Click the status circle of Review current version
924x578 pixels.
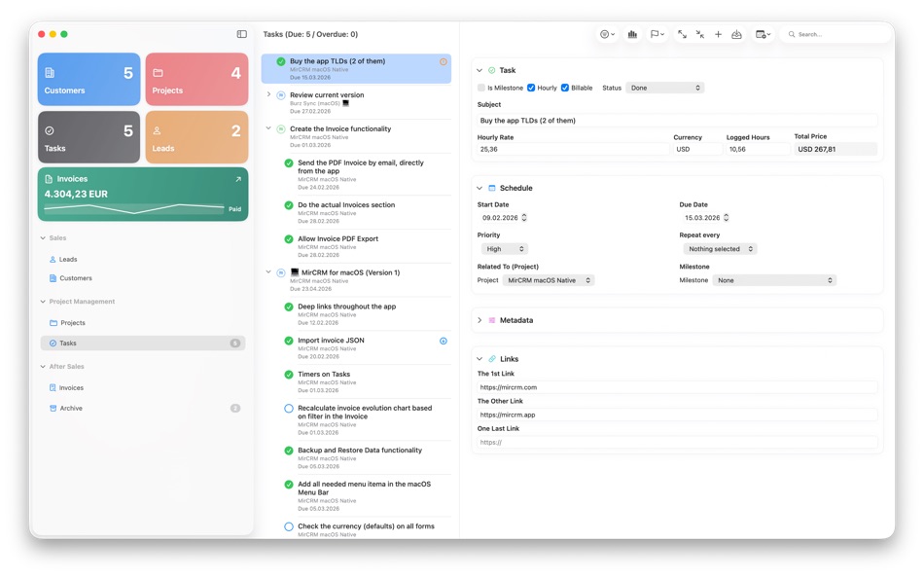281,95
